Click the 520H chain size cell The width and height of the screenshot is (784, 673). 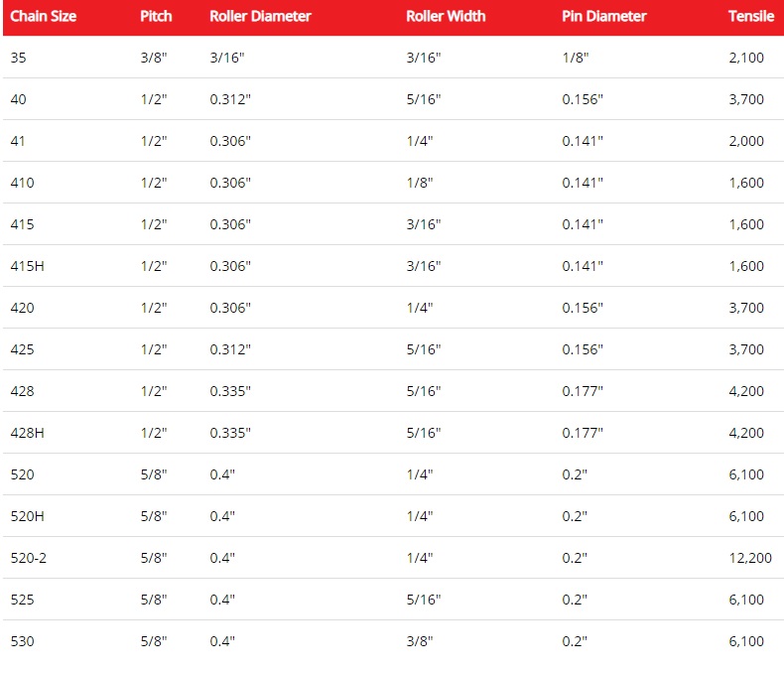pos(26,517)
